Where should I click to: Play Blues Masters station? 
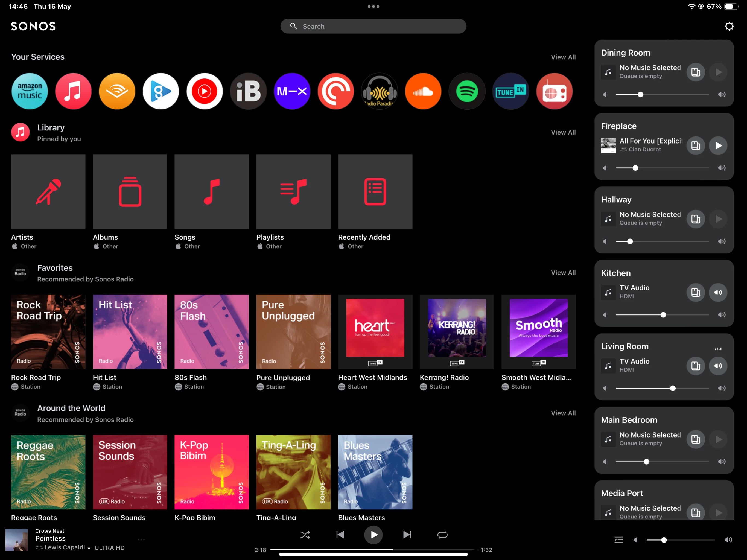(x=375, y=472)
